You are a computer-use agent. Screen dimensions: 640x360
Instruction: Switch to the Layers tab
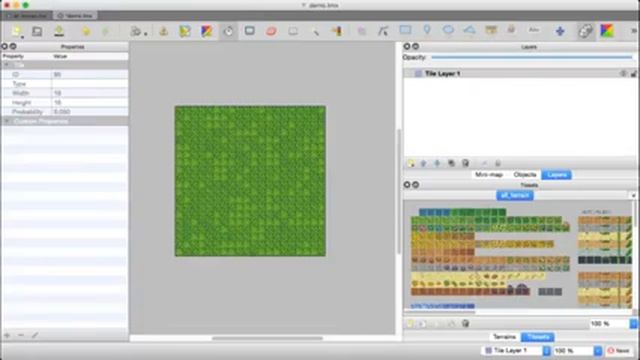point(557,175)
